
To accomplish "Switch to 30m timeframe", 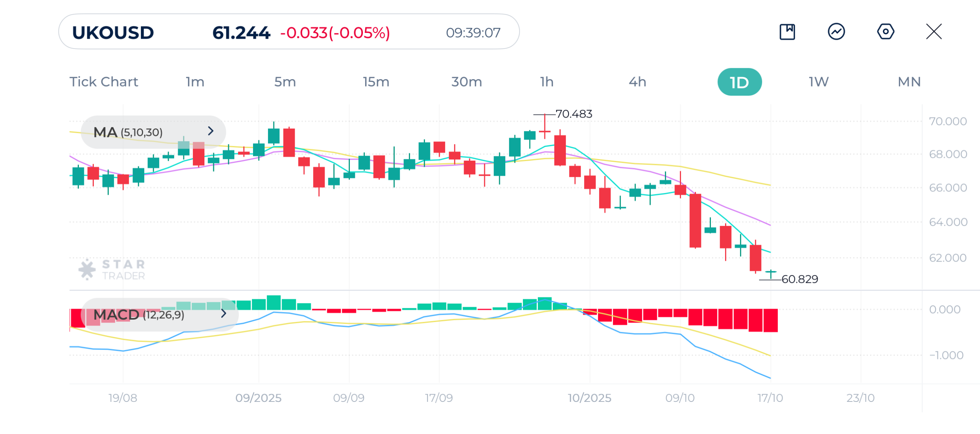I will tap(466, 82).
